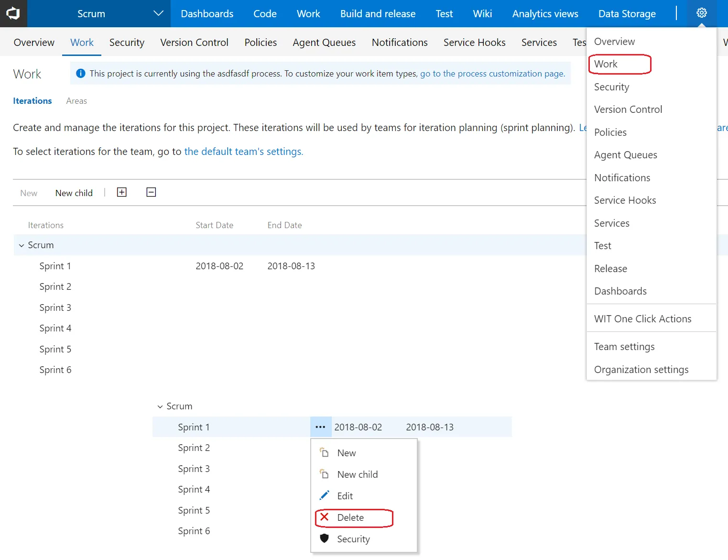Open the Wiki hub
The image size is (728, 560).
point(482,14)
